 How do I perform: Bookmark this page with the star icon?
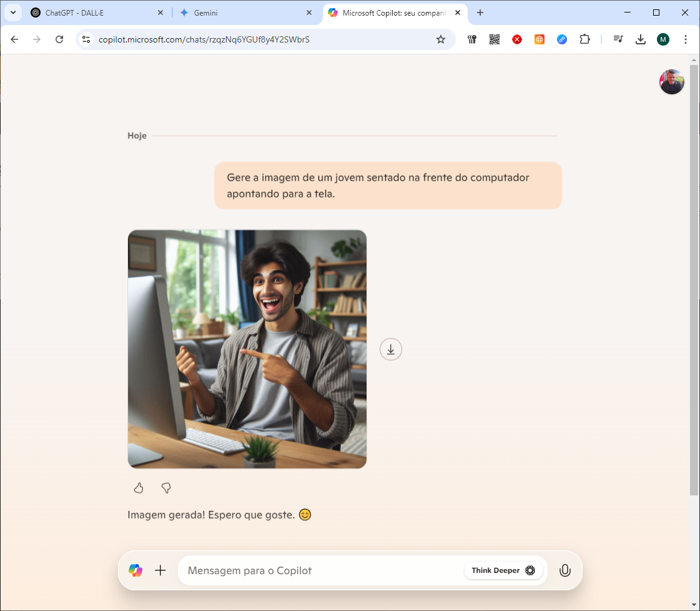pos(441,39)
